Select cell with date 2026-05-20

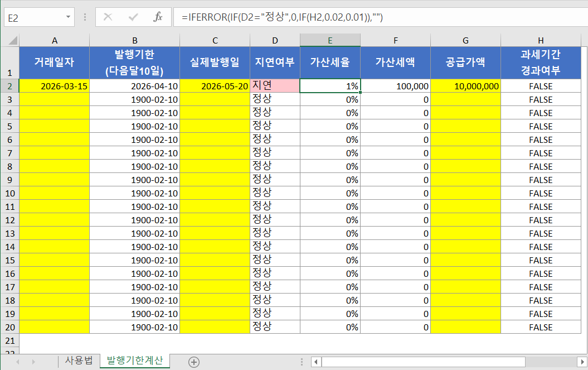click(215, 86)
